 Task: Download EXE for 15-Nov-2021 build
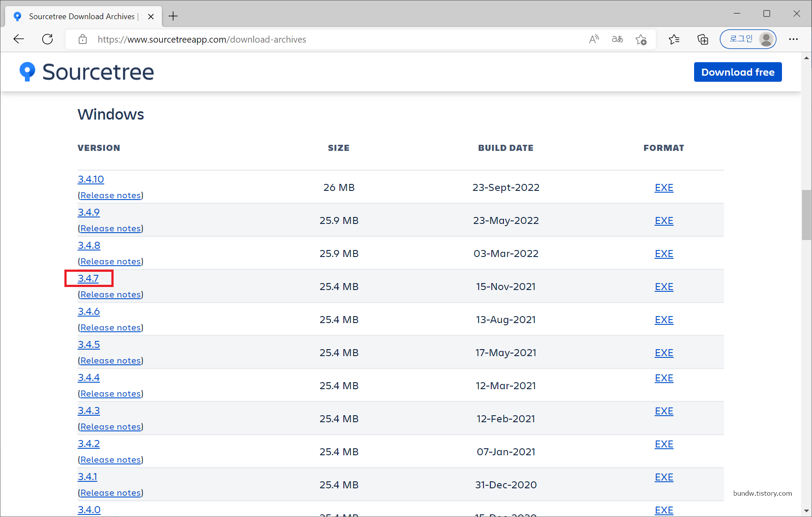(x=664, y=287)
